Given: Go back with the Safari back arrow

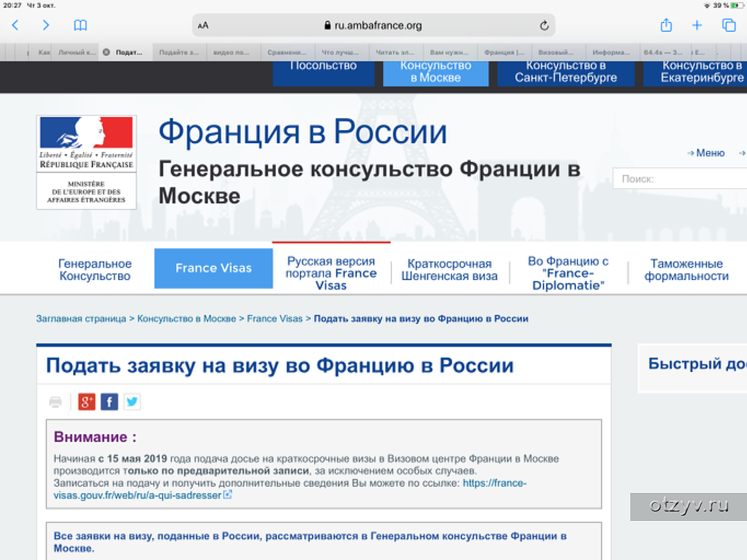Looking at the screenshot, I should [x=16, y=25].
